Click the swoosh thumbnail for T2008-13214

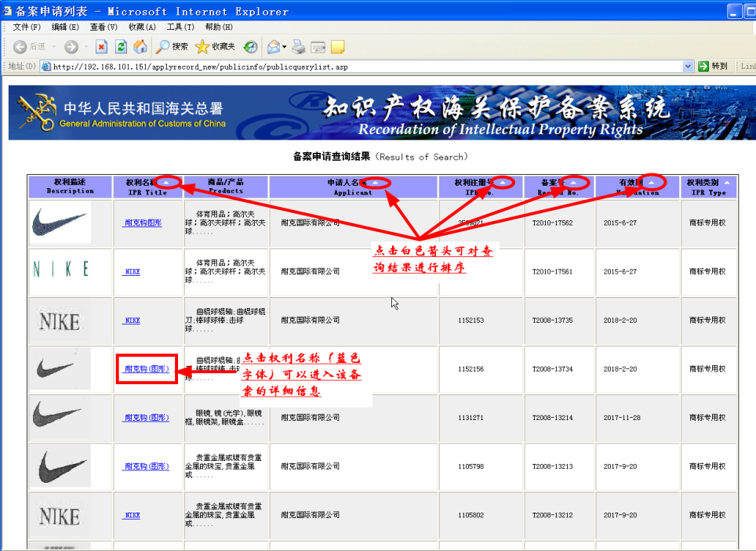[60, 418]
